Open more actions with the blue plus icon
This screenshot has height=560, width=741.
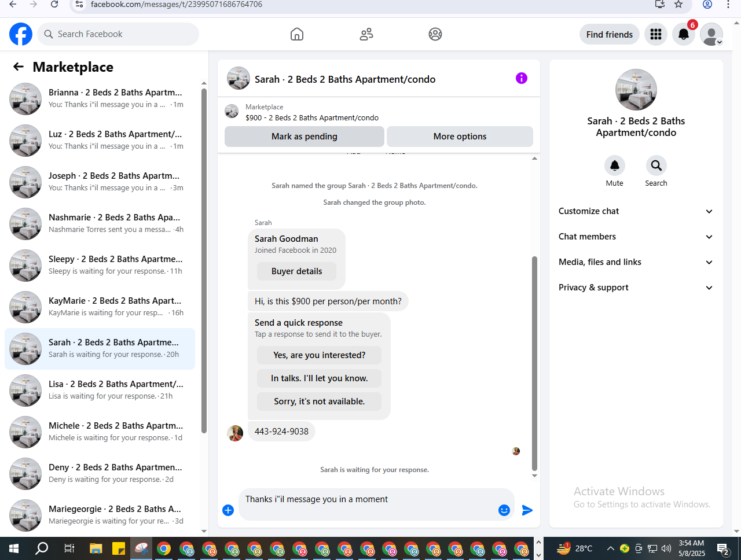[228, 510]
